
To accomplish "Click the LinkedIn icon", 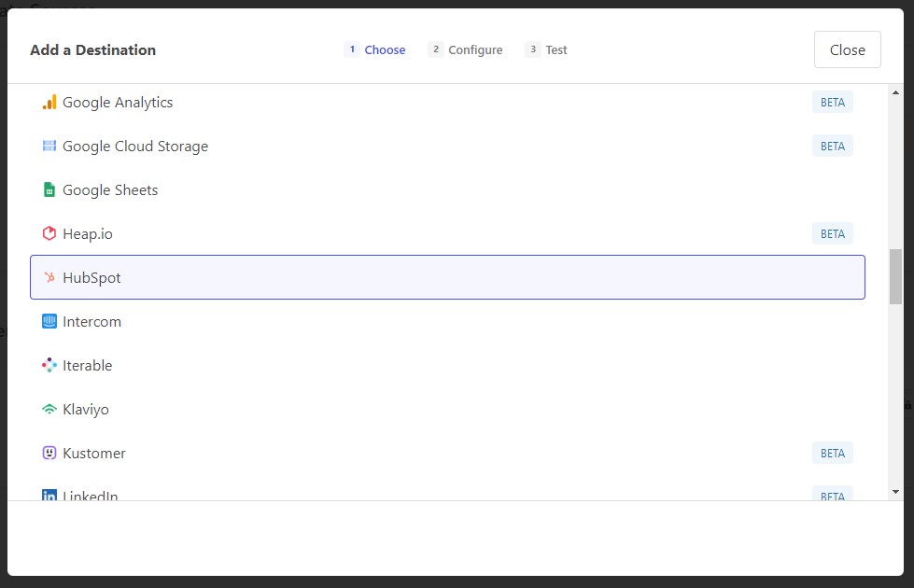I will tap(49, 496).
